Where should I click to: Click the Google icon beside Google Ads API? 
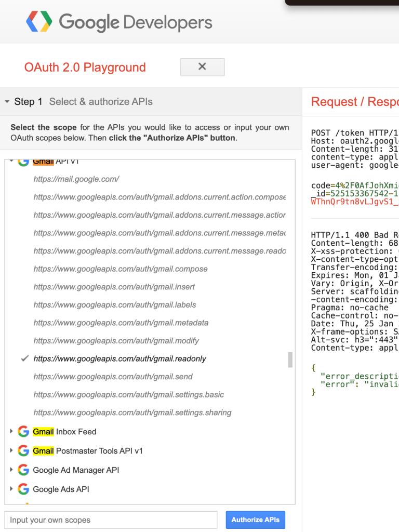coord(23,489)
